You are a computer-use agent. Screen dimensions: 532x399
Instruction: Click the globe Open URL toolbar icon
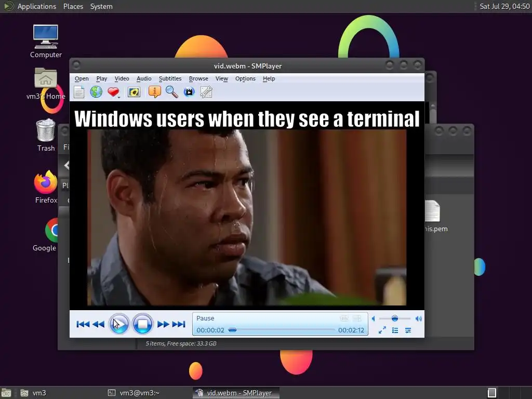point(96,92)
